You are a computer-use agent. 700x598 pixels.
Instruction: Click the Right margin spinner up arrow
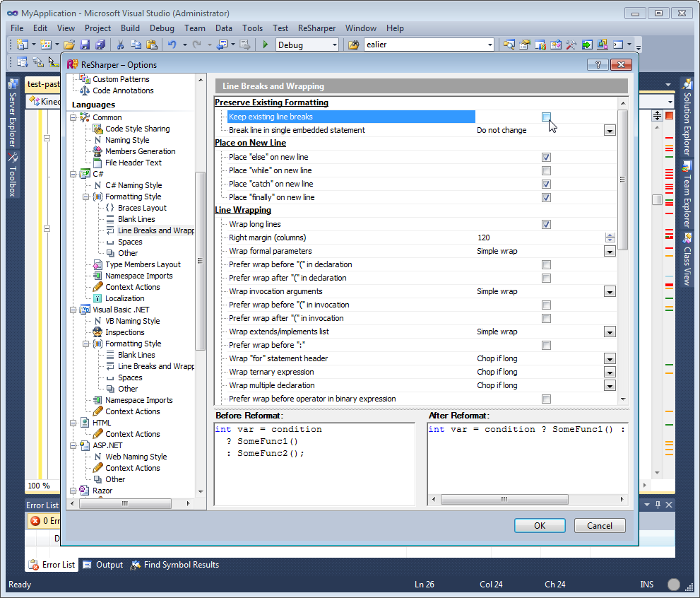coord(610,235)
